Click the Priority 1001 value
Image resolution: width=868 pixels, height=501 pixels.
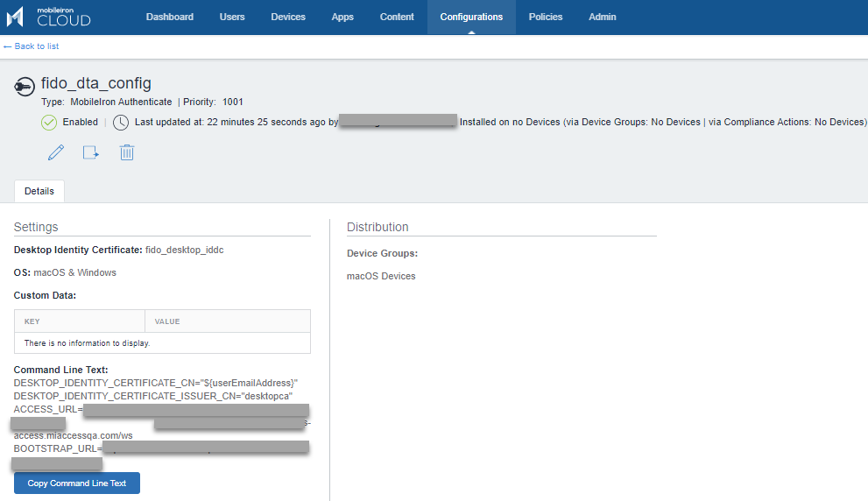click(232, 102)
